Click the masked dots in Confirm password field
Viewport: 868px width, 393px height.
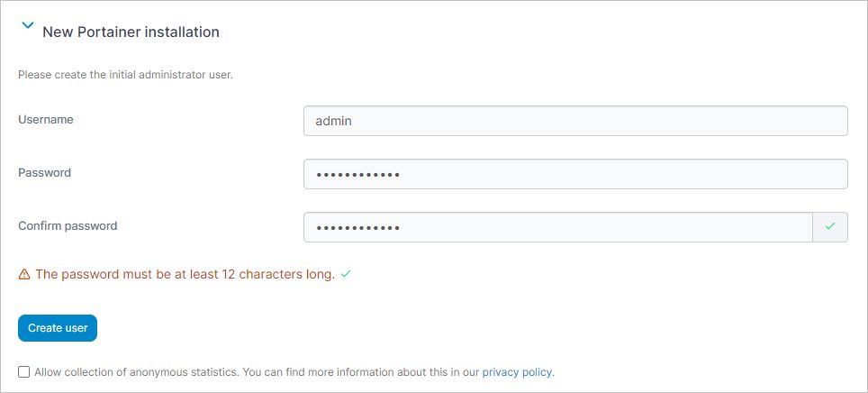(357, 228)
